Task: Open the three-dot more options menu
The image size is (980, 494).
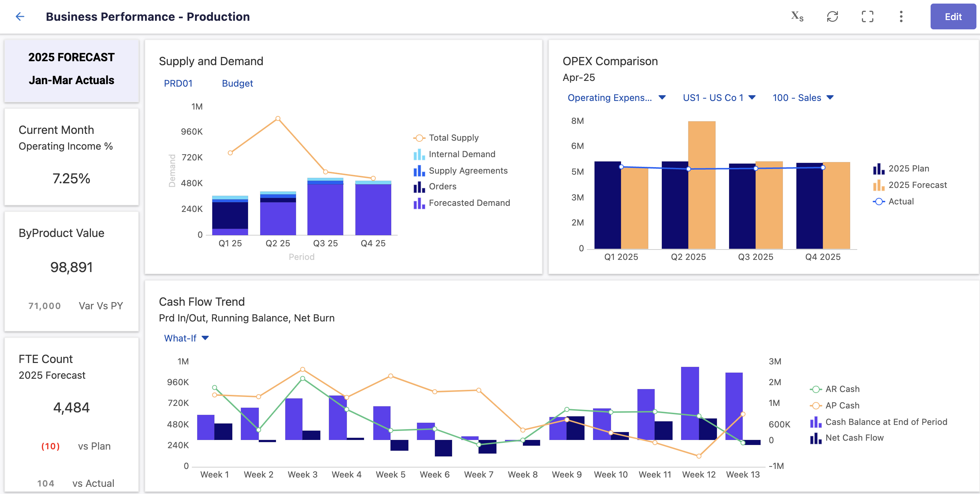Action: (901, 16)
